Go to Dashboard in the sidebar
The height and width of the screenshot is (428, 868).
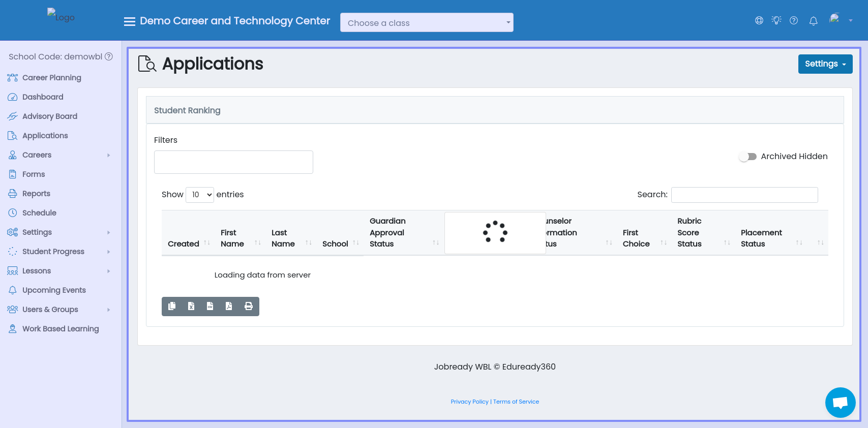coord(43,97)
